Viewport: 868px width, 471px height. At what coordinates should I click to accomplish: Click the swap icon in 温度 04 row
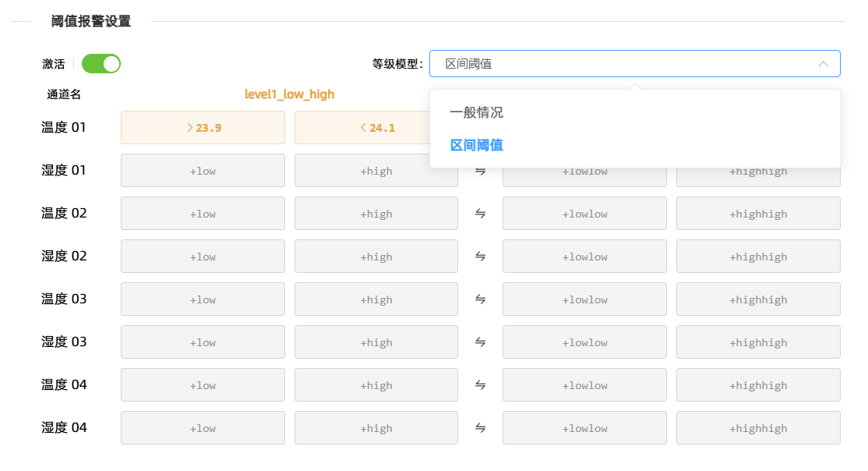coord(480,385)
